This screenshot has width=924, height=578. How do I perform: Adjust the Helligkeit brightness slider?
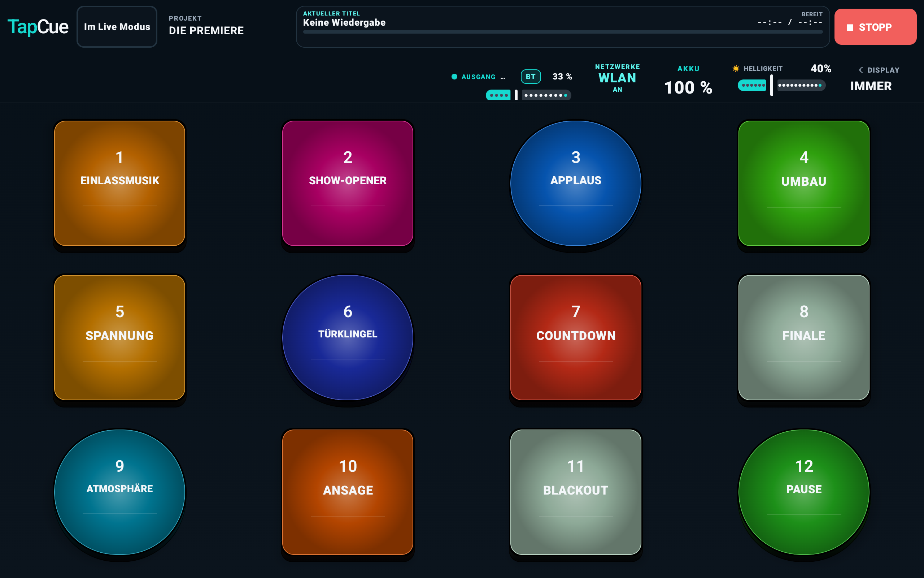(781, 85)
